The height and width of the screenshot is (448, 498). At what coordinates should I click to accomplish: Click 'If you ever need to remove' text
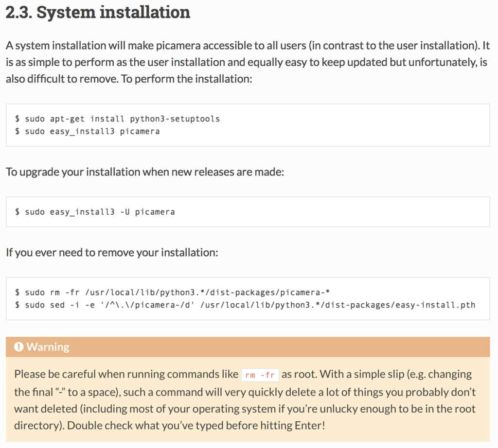pyautogui.click(x=112, y=253)
